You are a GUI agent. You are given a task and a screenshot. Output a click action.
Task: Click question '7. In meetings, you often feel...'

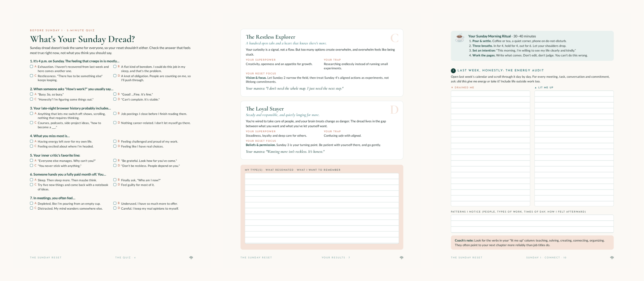coord(53,198)
